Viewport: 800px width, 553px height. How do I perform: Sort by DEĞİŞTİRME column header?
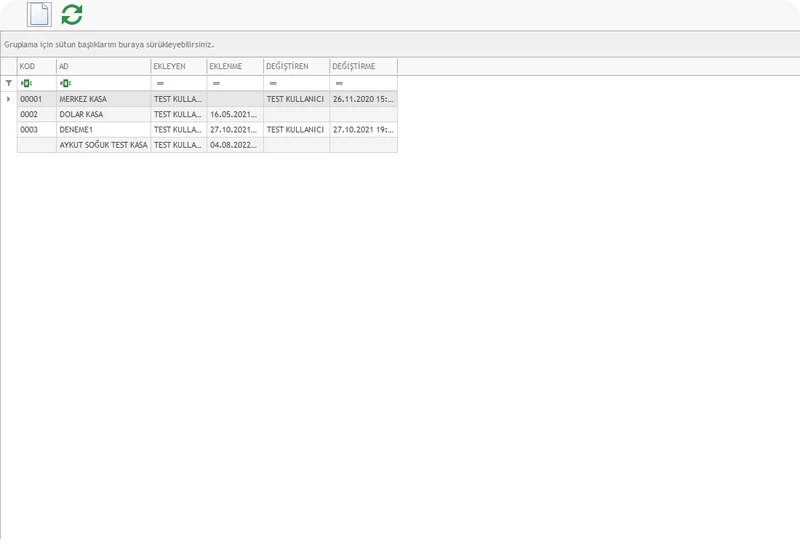363,66
